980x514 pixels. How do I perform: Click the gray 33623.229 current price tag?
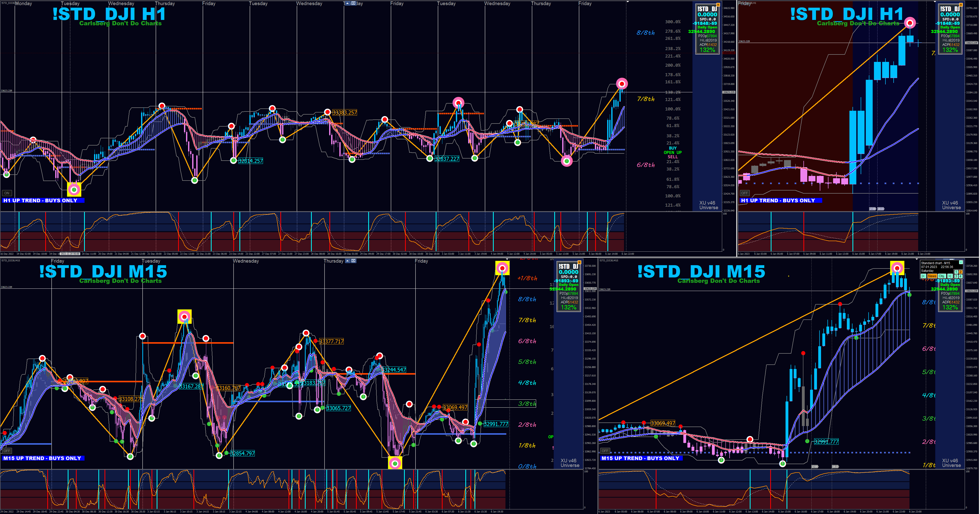[x=729, y=92]
